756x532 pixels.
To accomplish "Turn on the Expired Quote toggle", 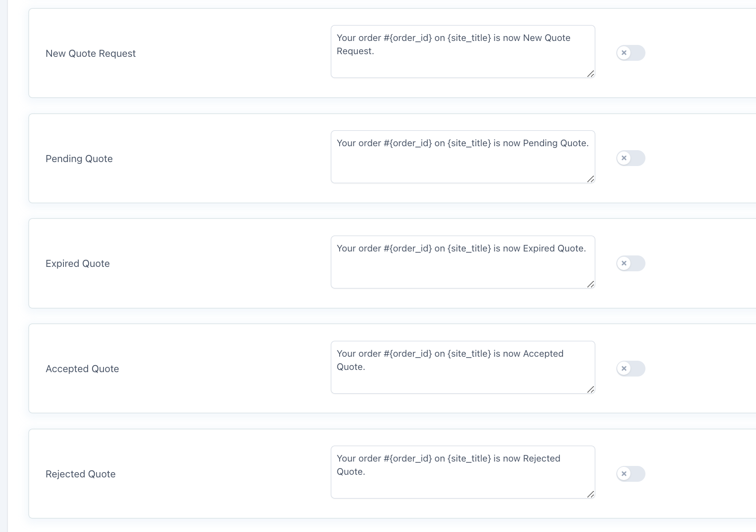I will pyautogui.click(x=630, y=263).
